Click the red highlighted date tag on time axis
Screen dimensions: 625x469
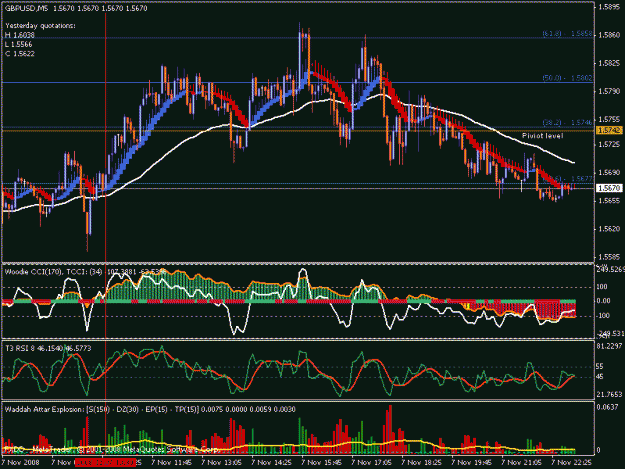(105, 462)
